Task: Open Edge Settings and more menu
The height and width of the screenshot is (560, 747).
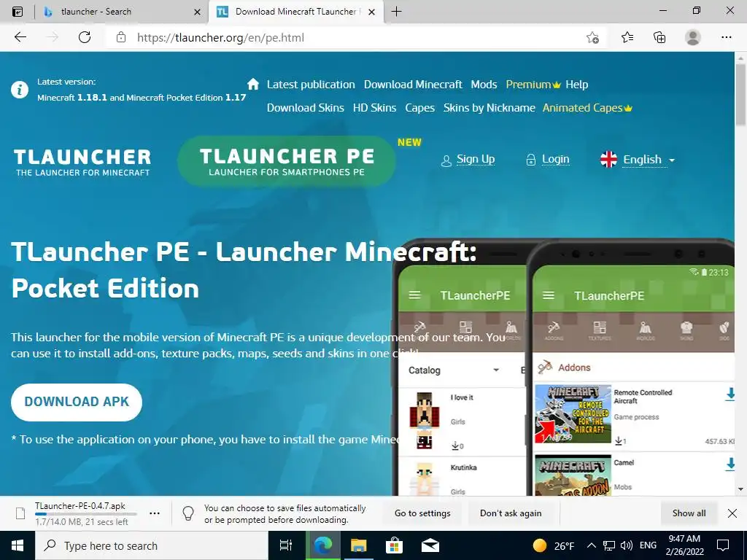Action: pyautogui.click(x=726, y=37)
